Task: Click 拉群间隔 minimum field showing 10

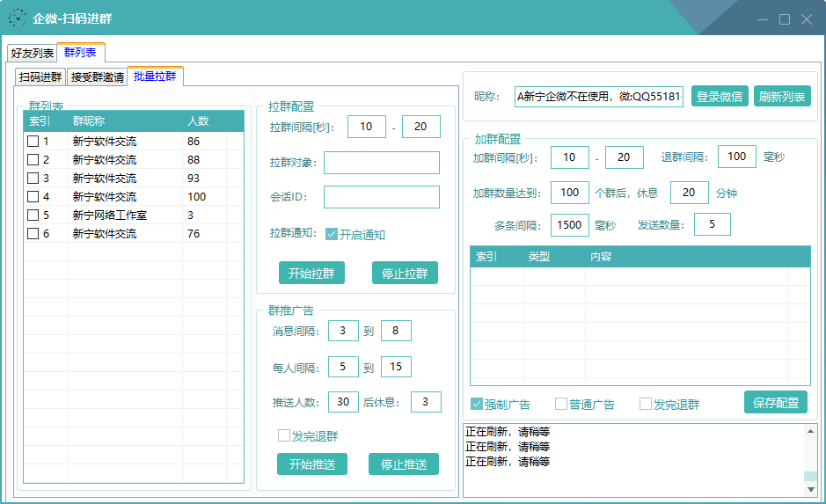Action: tap(367, 127)
